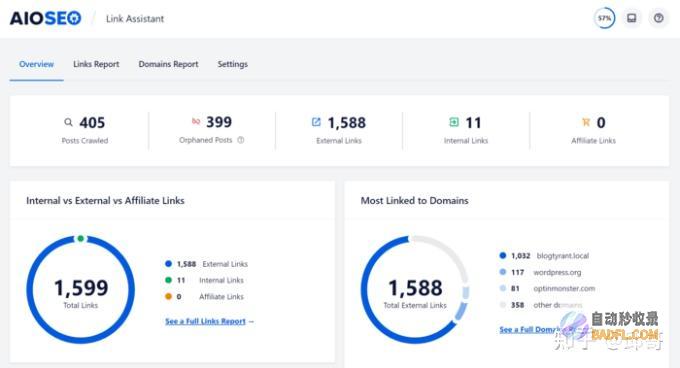Click the optinmonster.com domain name
Image resolution: width=680 pixels, height=368 pixels.
tap(564, 288)
